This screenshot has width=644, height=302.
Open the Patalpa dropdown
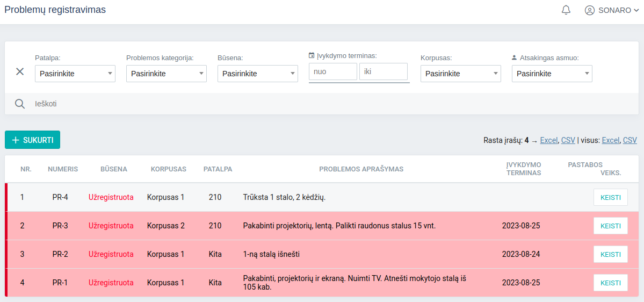75,74
